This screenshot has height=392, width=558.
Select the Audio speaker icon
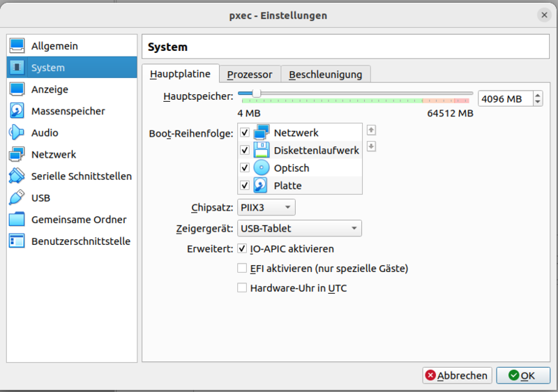tap(17, 133)
